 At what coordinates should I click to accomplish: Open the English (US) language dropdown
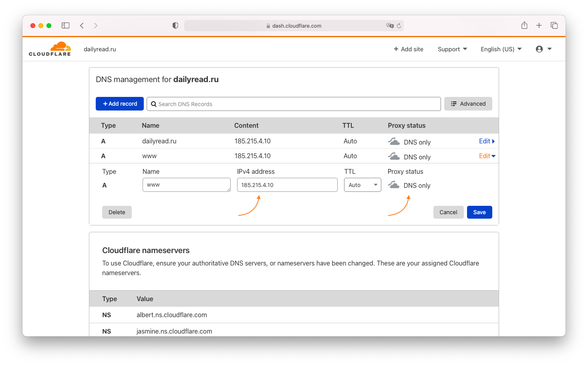pos(501,49)
